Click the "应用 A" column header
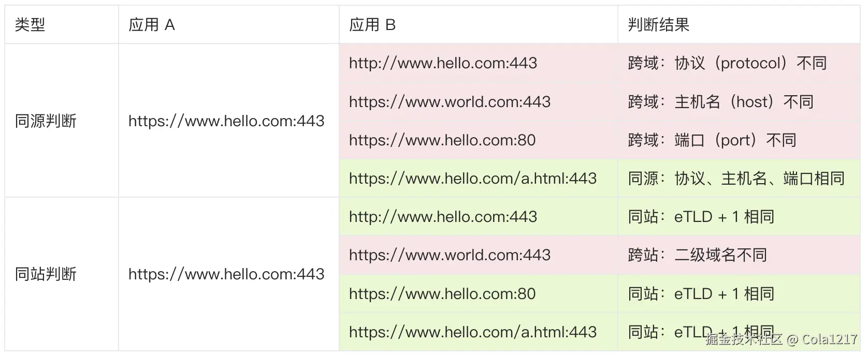Screen dimensions: 868x357 pos(152,25)
